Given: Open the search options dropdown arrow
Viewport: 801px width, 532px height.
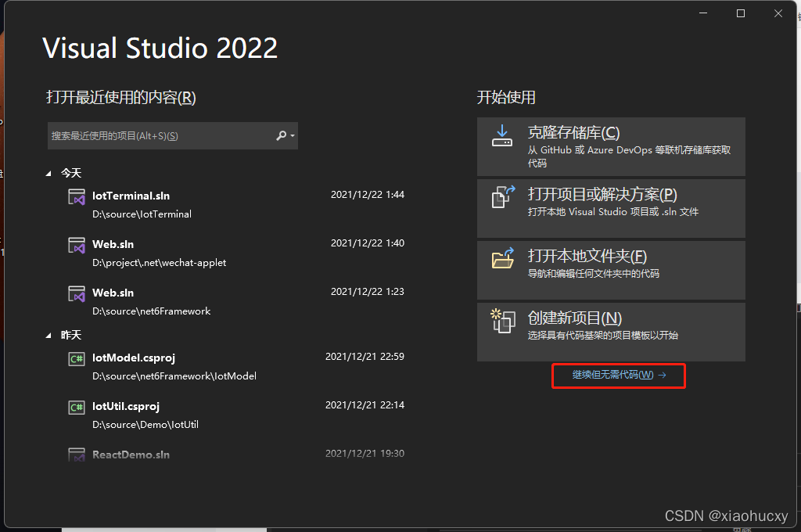Looking at the screenshot, I should click(293, 136).
